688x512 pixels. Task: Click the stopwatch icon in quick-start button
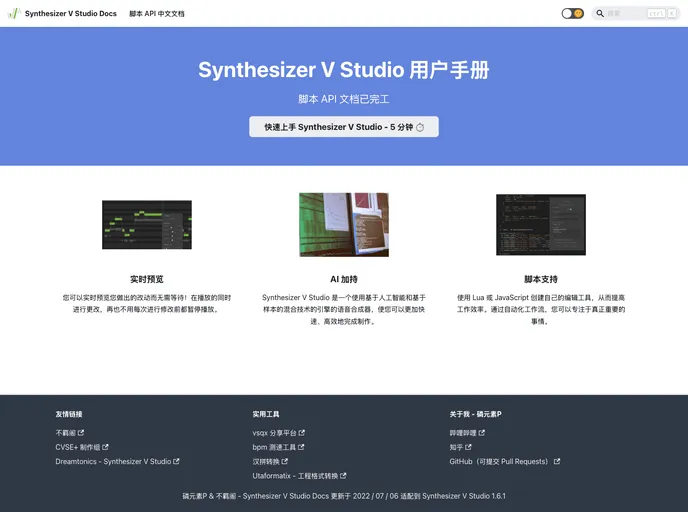click(420, 127)
